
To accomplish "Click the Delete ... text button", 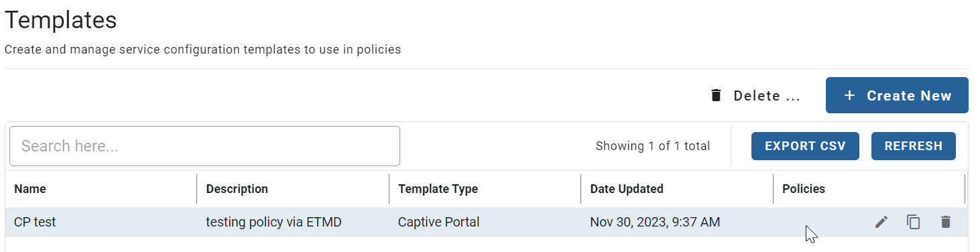I will 755,95.
